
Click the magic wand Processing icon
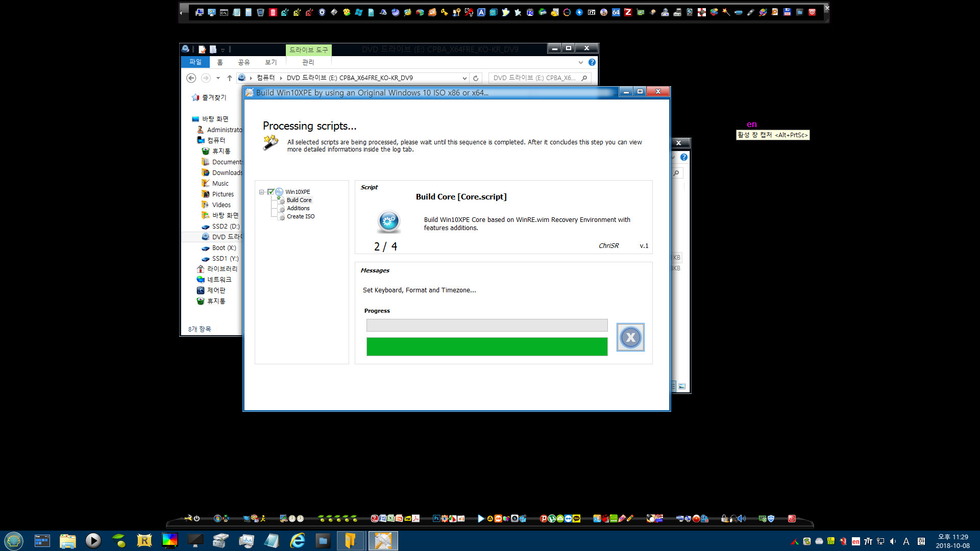click(271, 142)
